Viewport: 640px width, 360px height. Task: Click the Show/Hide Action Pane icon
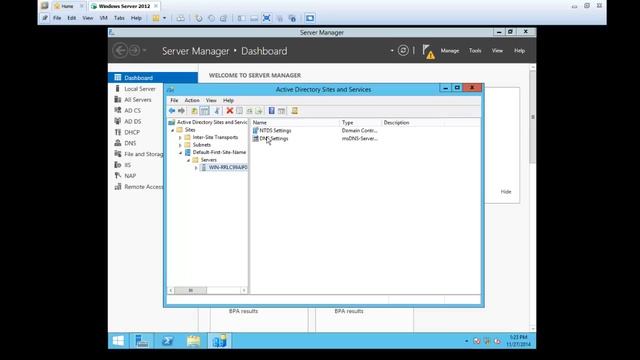tap(282, 111)
